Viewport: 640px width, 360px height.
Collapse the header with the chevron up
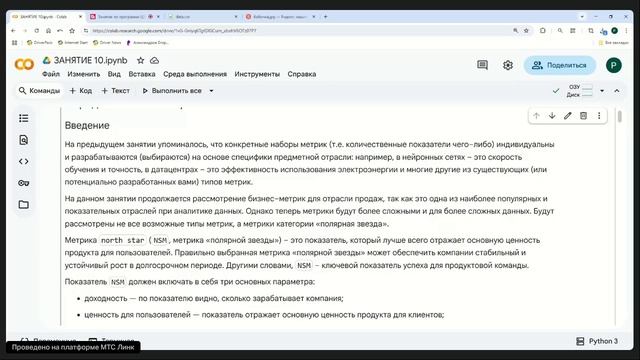617,91
